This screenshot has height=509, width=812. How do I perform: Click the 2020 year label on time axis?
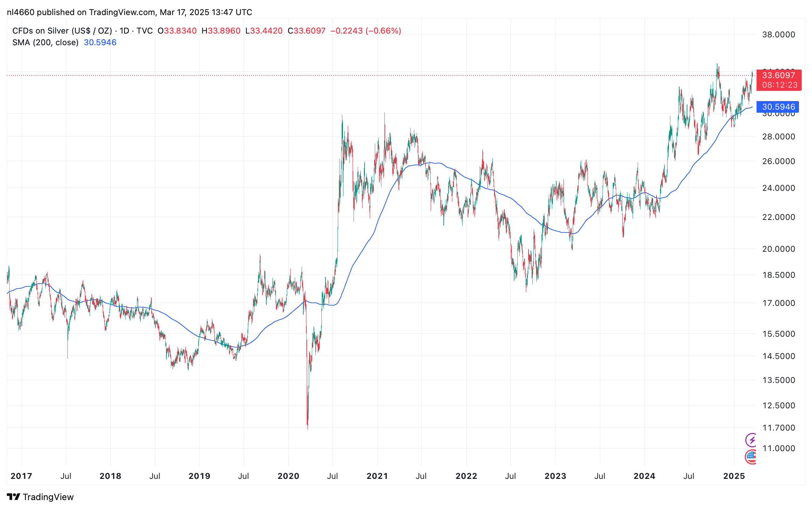(x=288, y=476)
